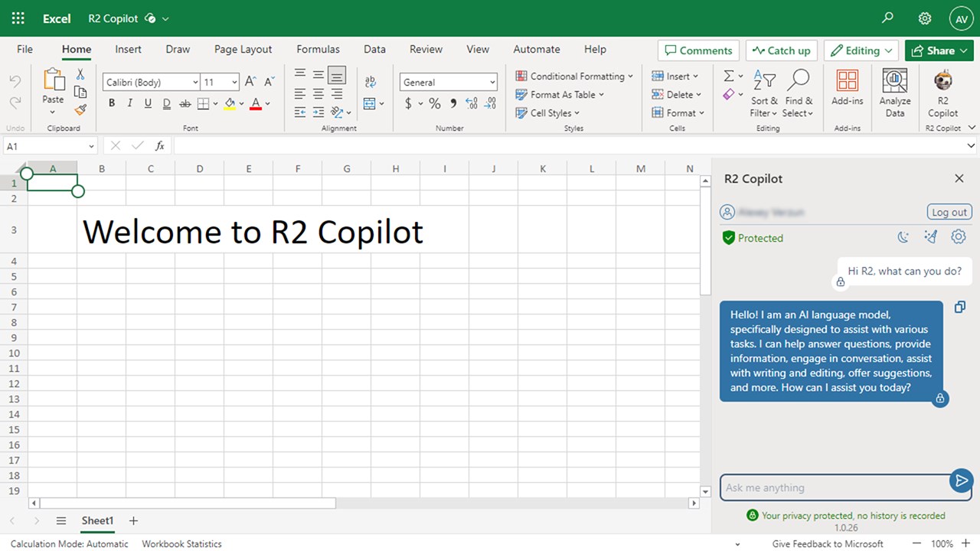Expand the formula bar chevron
The height and width of the screenshot is (551, 980).
[x=971, y=145]
